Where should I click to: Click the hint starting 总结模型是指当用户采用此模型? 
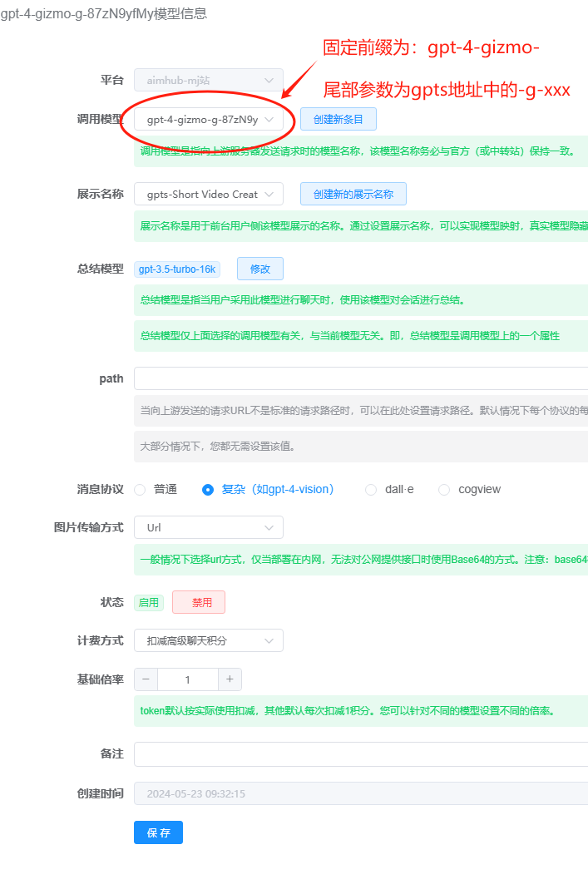[x=303, y=300]
